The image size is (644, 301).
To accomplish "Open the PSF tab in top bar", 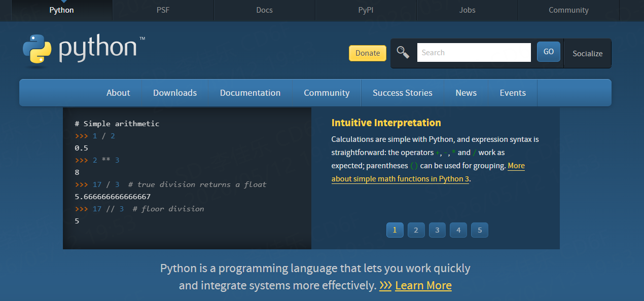I will pyautogui.click(x=163, y=10).
